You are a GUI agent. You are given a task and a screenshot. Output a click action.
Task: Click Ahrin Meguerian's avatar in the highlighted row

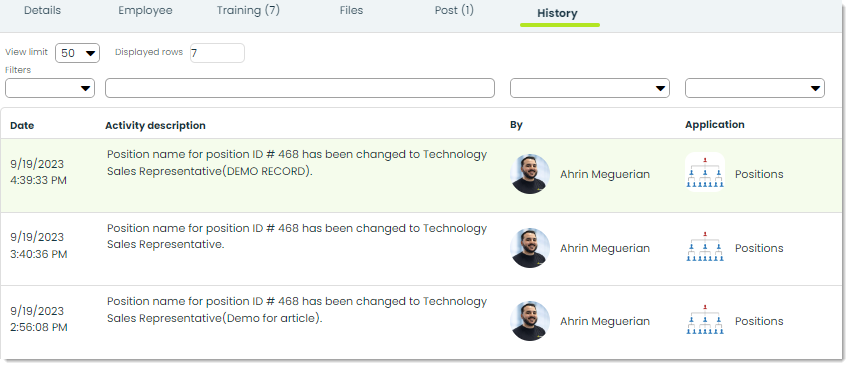(x=530, y=174)
